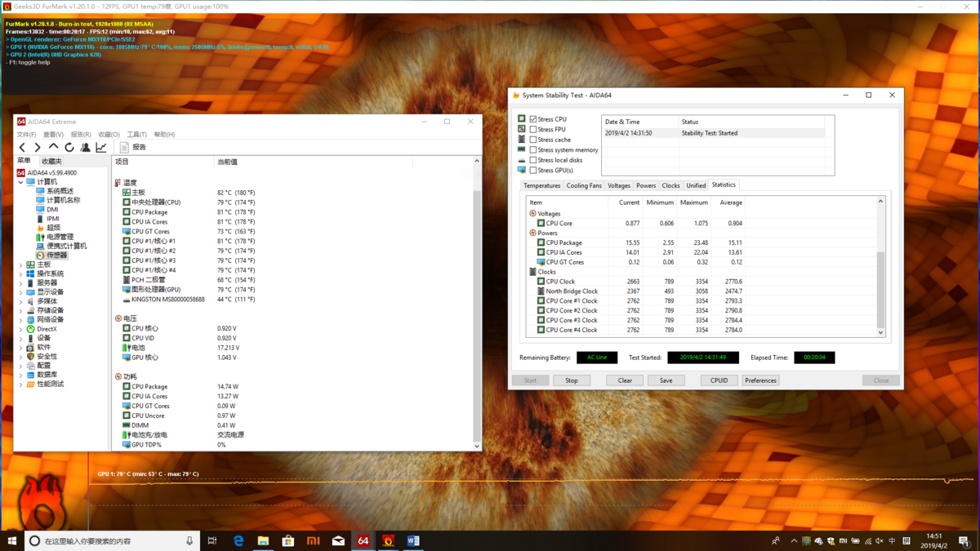
Task: Select 超频 overclock tree entry
Action: point(54,228)
